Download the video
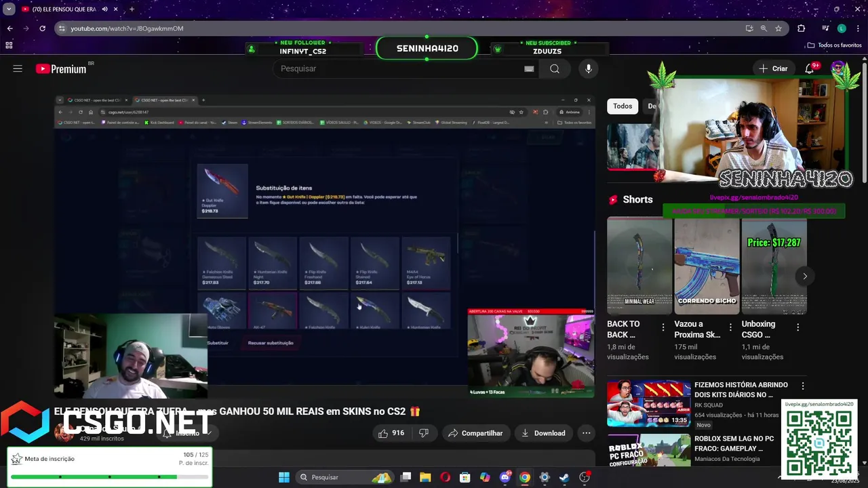This screenshot has width=868, height=488. click(543, 433)
